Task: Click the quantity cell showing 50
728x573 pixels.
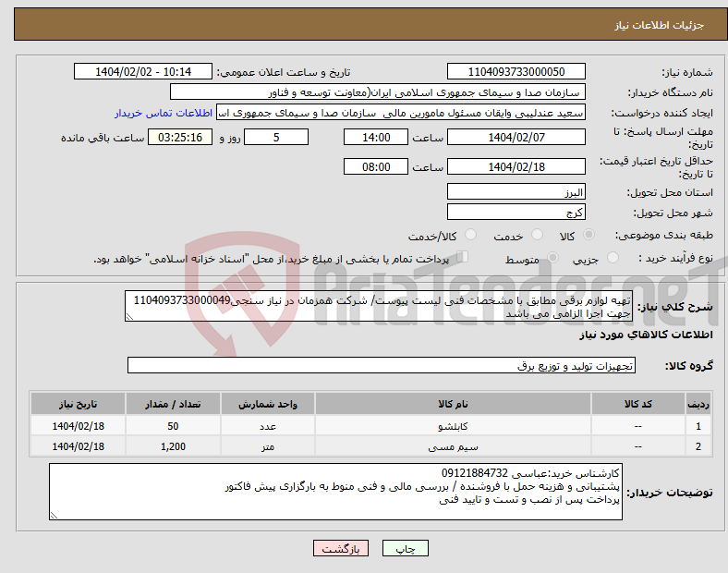Action: point(173,426)
